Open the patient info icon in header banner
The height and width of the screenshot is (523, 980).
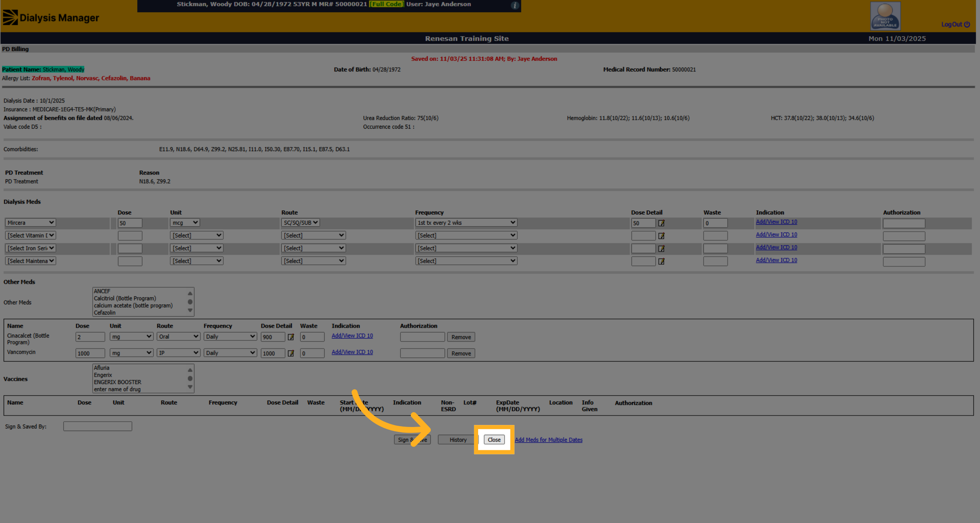pyautogui.click(x=515, y=5)
